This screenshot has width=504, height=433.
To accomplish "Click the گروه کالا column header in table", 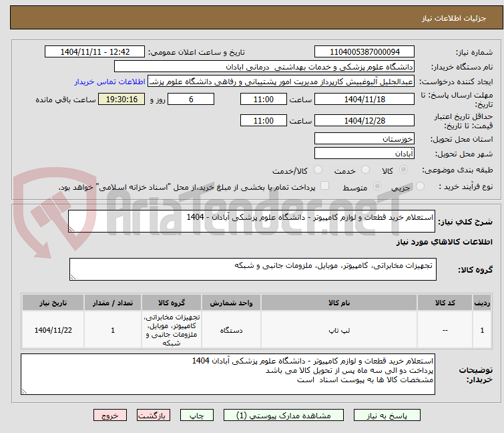I will click(x=172, y=303).
